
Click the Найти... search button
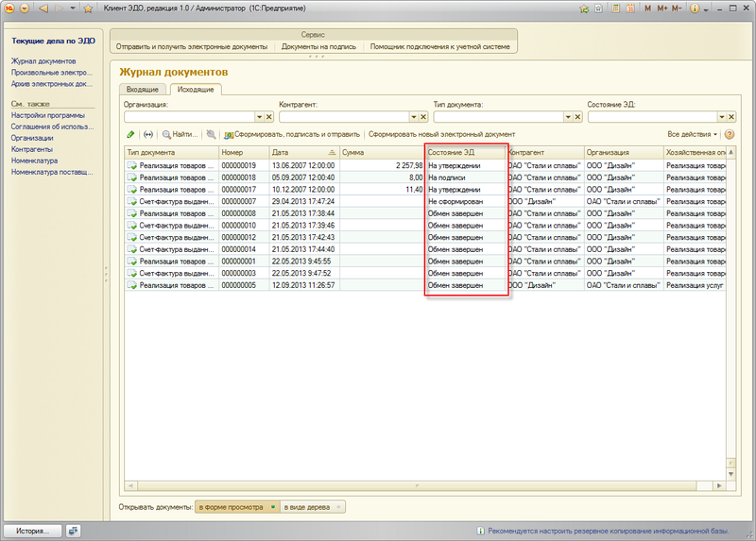(x=180, y=134)
